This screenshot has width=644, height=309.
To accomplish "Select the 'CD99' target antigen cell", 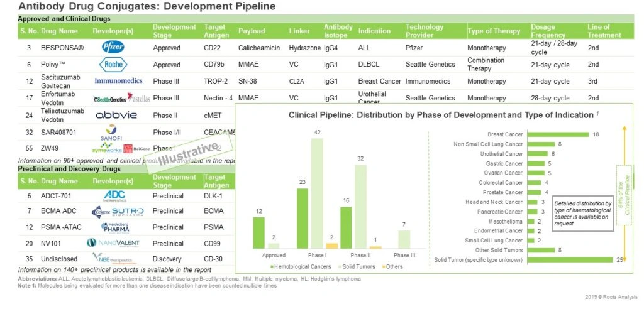I will 213,243.
